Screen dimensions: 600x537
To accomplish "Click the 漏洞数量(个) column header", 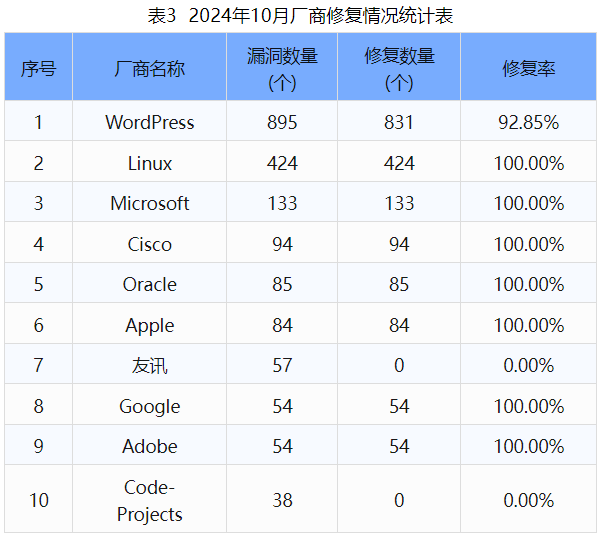I will tap(282, 69).
